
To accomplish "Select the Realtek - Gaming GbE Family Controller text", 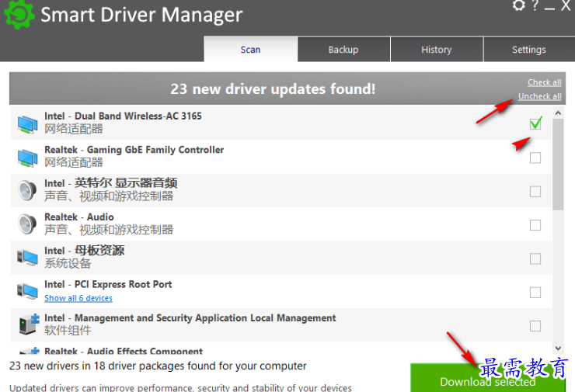I will click(x=134, y=150).
